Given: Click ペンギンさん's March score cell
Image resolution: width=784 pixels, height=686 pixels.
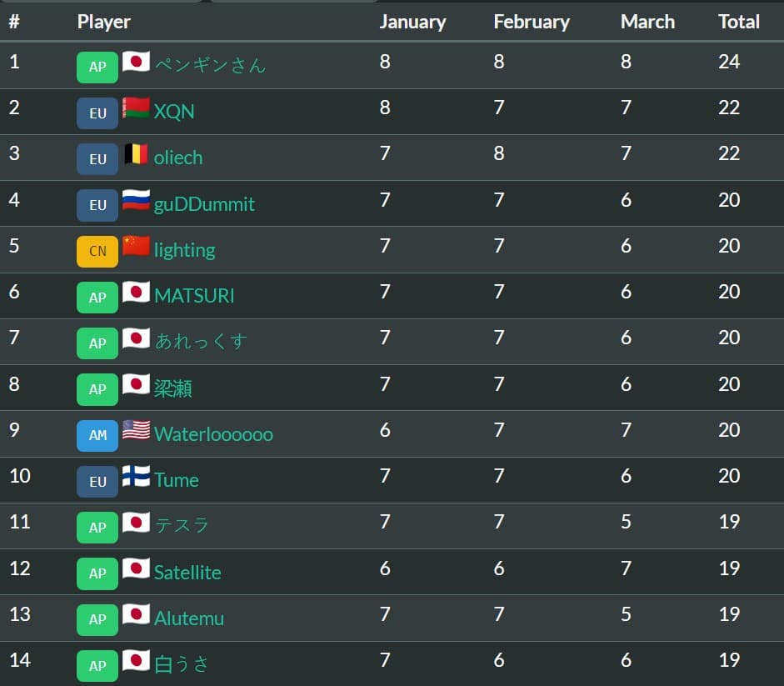Looking at the screenshot, I should click(626, 62).
